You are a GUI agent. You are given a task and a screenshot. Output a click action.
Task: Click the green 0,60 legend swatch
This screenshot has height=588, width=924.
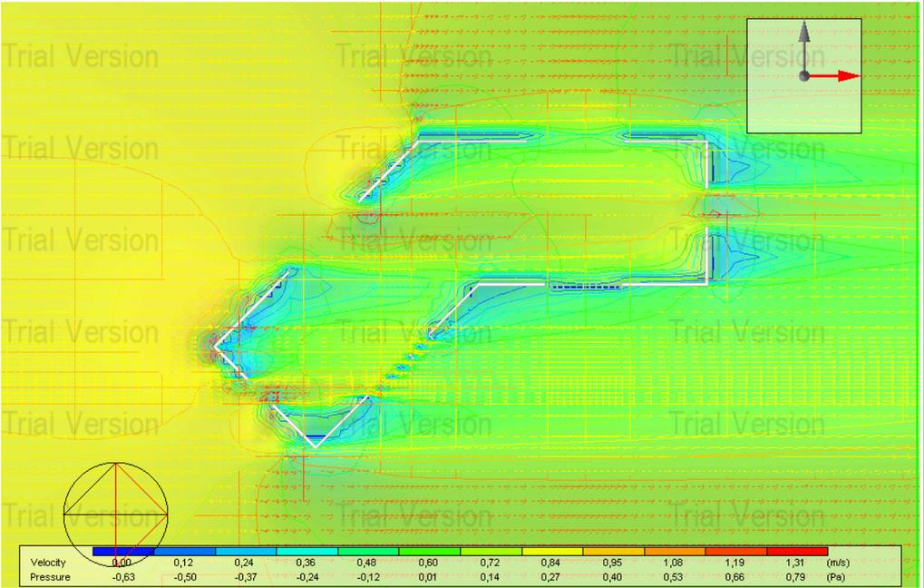click(x=430, y=552)
